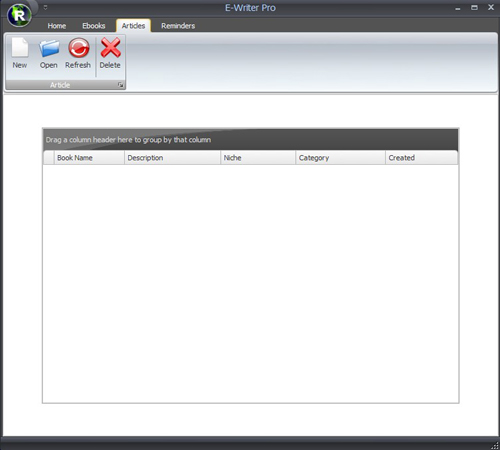This screenshot has width=500, height=450.
Task: Sort the grid by Category column
Action: 340,158
